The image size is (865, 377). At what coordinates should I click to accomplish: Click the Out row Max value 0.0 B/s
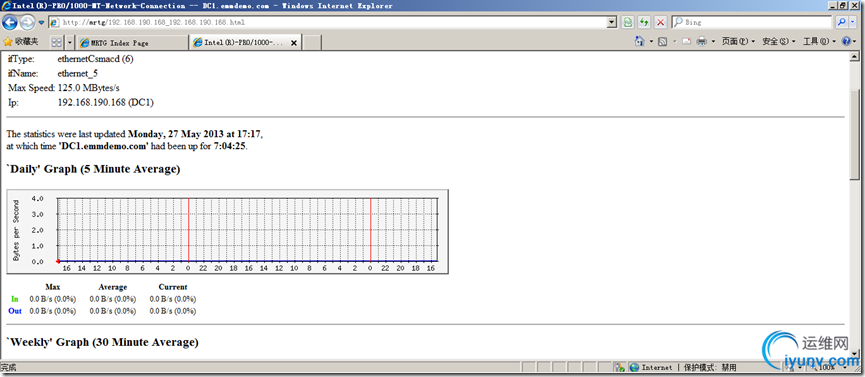(x=53, y=311)
